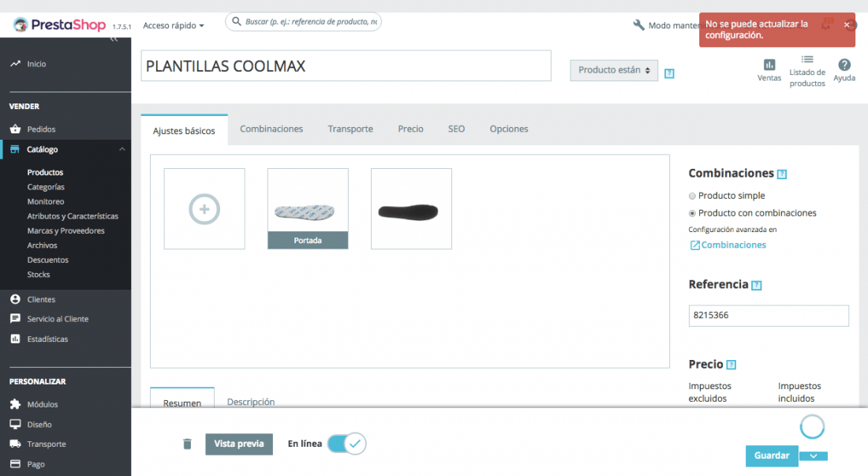Toggle the En línea switch
This screenshot has height=476, width=868.
tap(346, 444)
